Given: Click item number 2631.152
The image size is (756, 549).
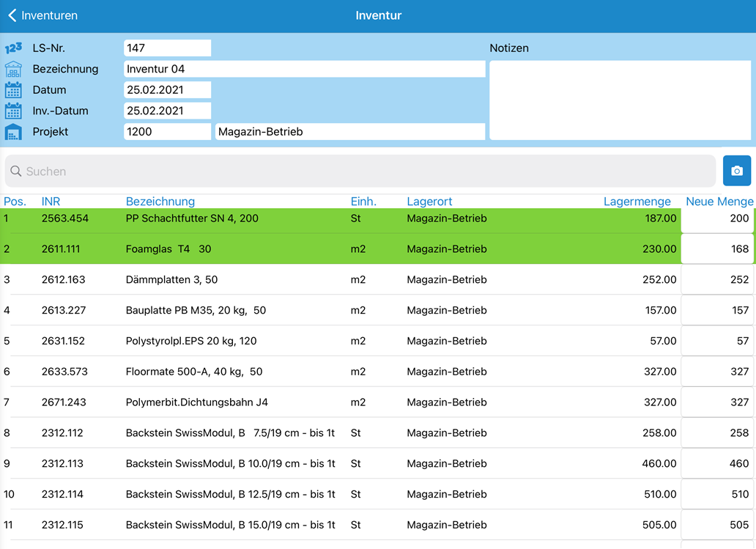Looking at the screenshot, I should pyautogui.click(x=63, y=341).
